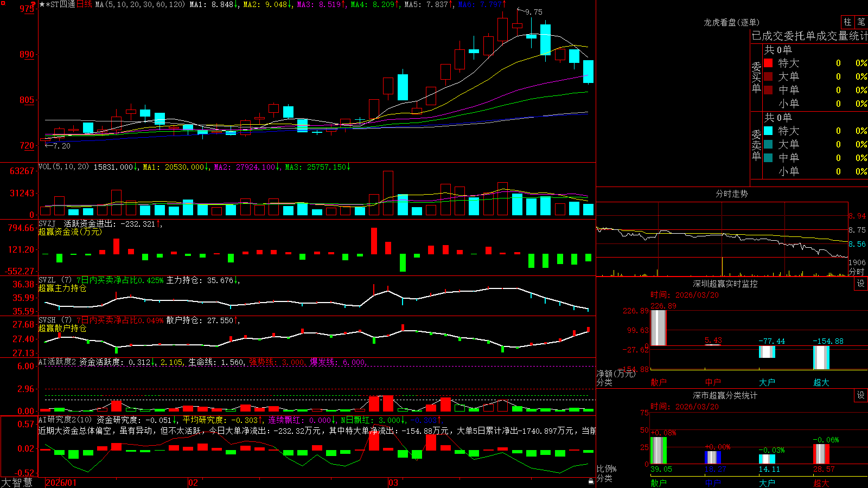Click the 日线 period label
The image size is (868, 488).
84,4
